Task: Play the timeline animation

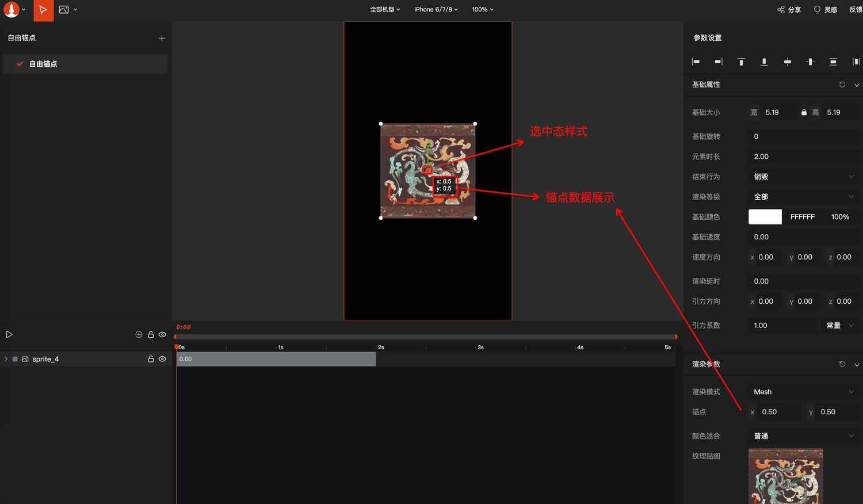Action: (x=9, y=334)
